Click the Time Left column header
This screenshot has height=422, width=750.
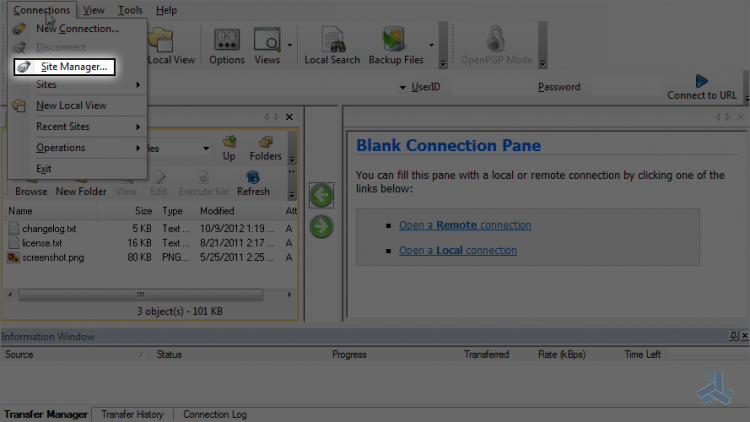click(x=642, y=355)
